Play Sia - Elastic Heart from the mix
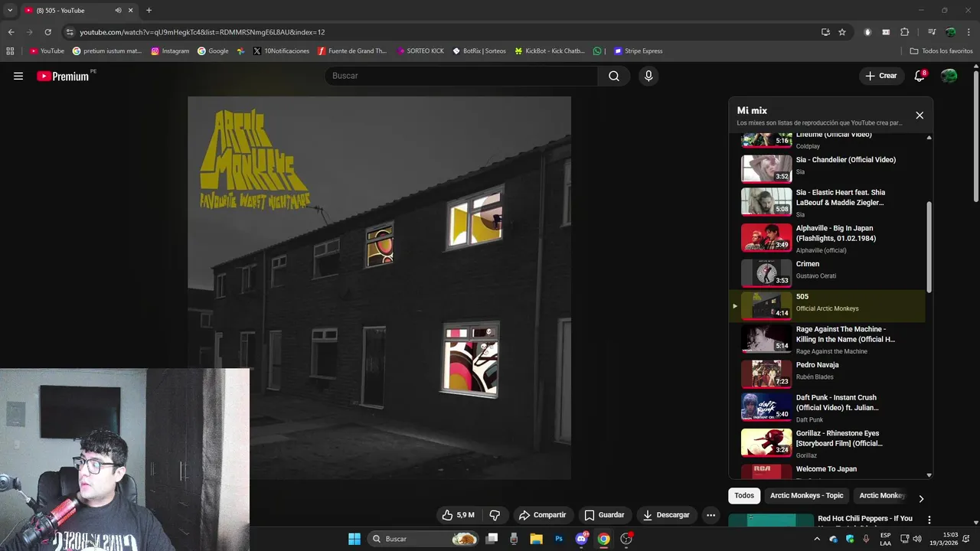Viewport: 980px width, 551px height. click(x=827, y=203)
